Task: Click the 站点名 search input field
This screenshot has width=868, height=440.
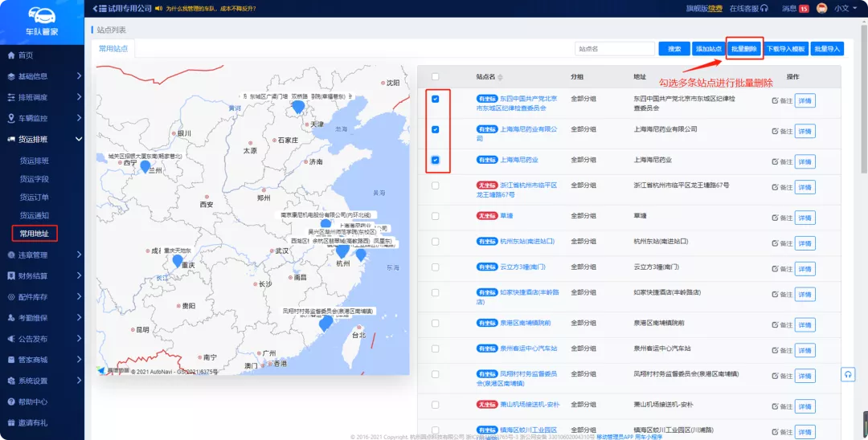Action: [615, 49]
